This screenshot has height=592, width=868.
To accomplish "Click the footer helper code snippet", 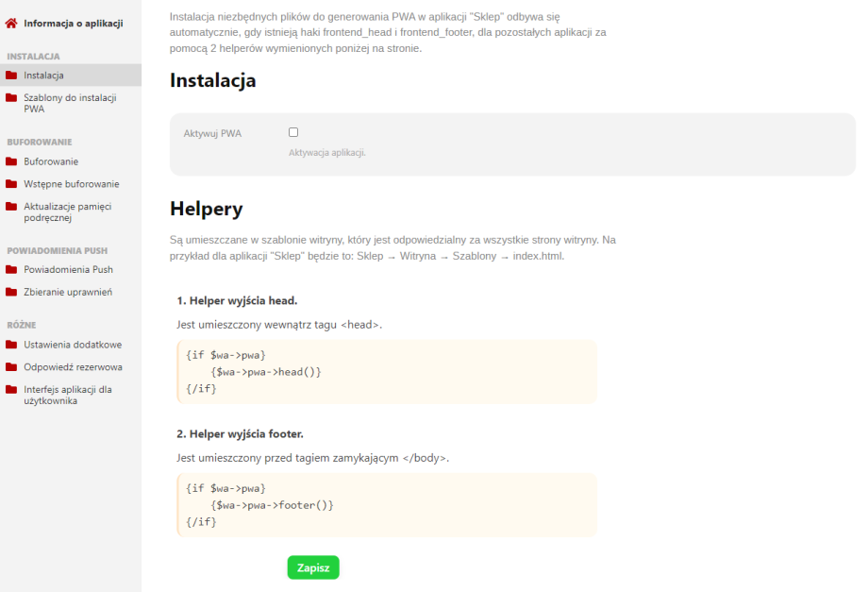I will click(x=386, y=505).
